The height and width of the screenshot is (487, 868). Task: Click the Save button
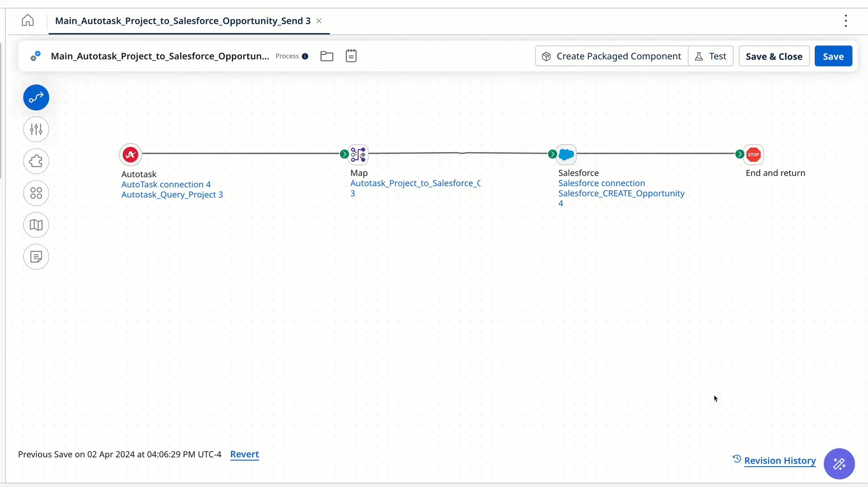(x=833, y=56)
